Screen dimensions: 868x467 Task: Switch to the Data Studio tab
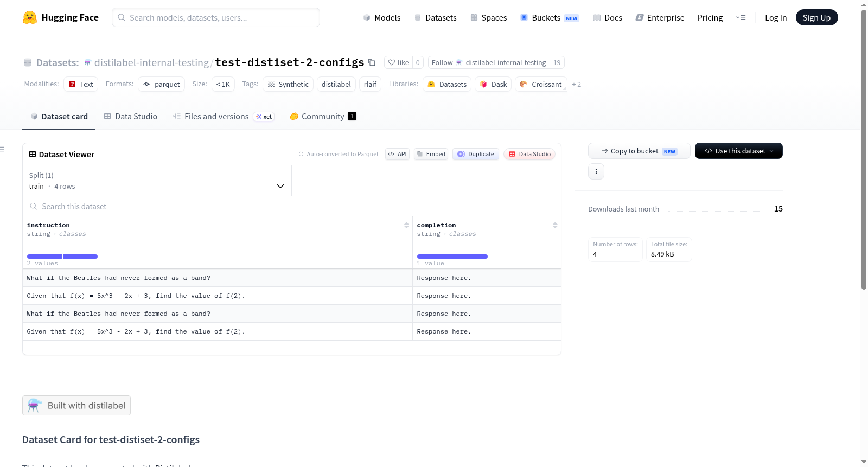(131, 116)
